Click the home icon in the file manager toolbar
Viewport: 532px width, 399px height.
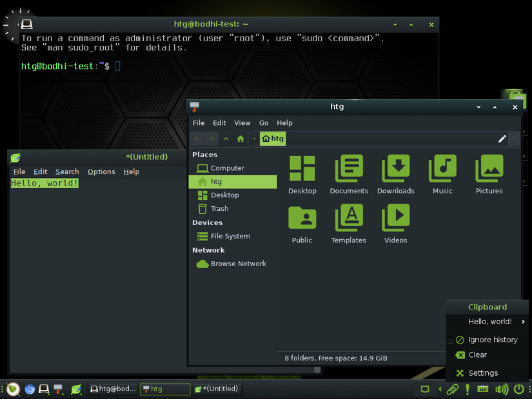239,139
